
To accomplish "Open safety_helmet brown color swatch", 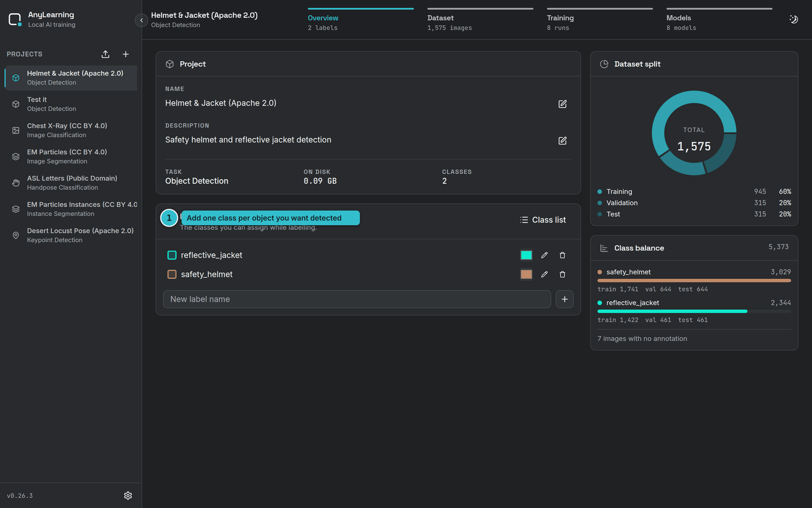I will pyautogui.click(x=526, y=274).
